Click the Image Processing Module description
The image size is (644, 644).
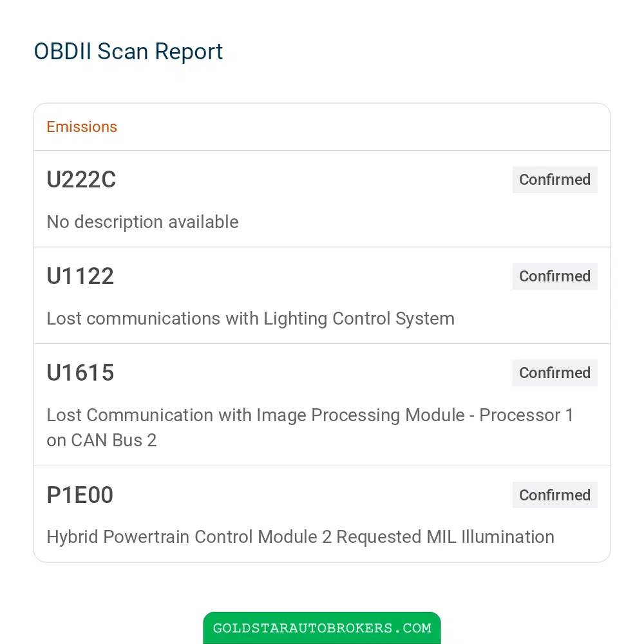tap(310, 428)
